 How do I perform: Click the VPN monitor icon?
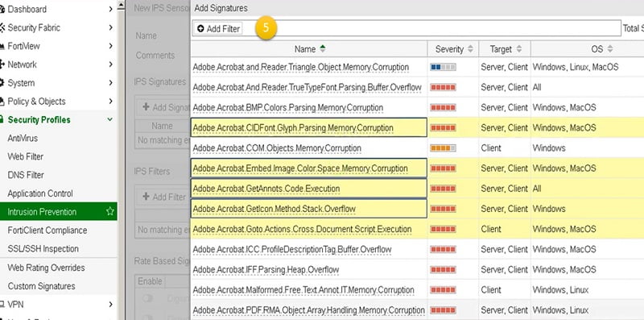2,305
